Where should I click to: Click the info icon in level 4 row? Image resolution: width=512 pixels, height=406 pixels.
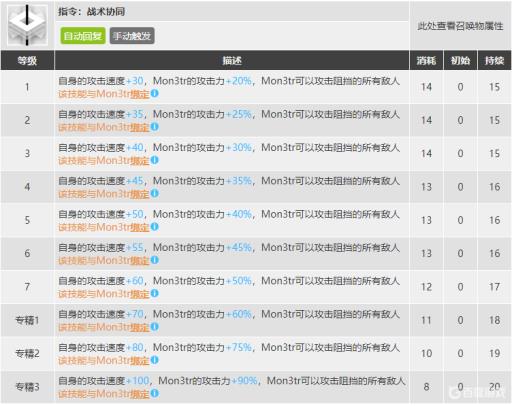(154, 193)
